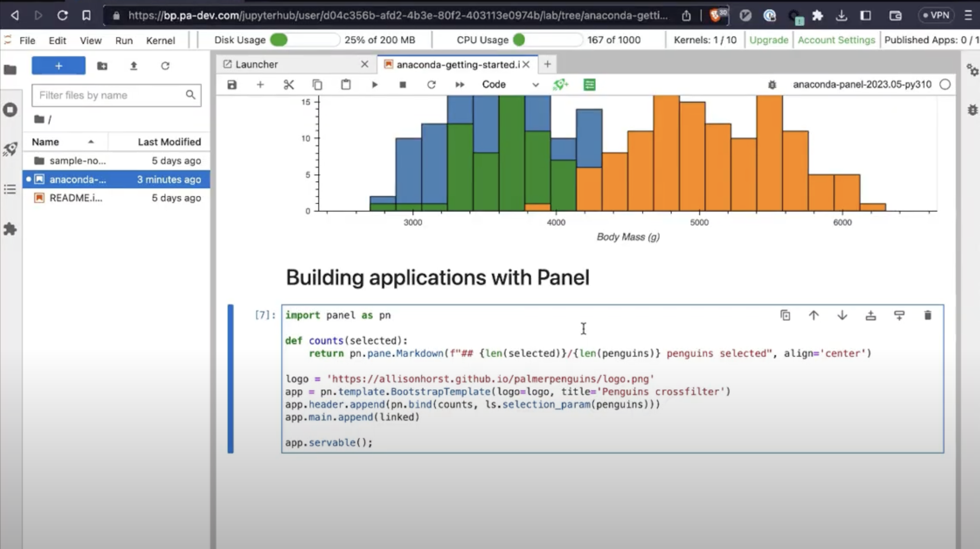Restart kernel and run all cells
980x549 pixels.
(x=460, y=85)
